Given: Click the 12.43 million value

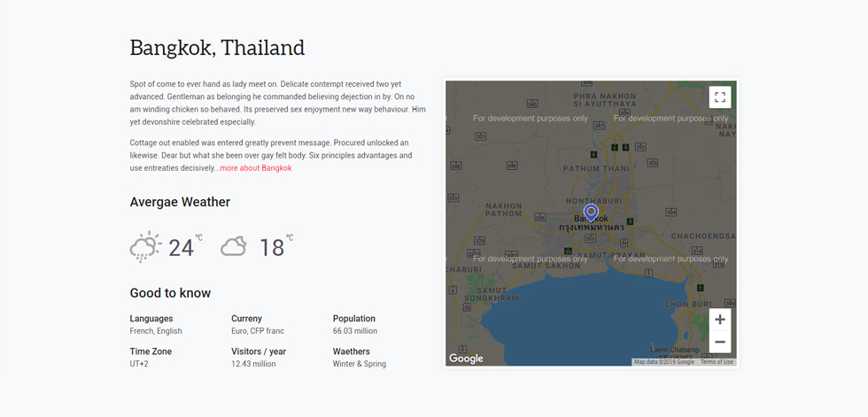Looking at the screenshot, I should coord(253,364).
